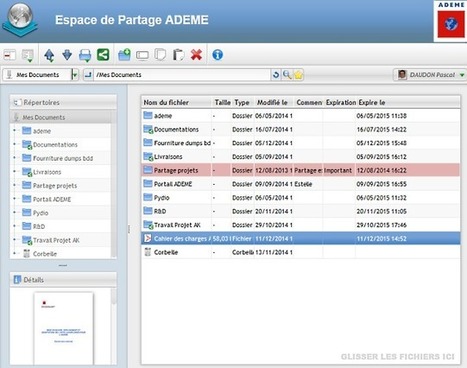Click the Répertoires panel icon
Image resolution: width=467 pixels, height=368 pixels.
pos(17,102)
